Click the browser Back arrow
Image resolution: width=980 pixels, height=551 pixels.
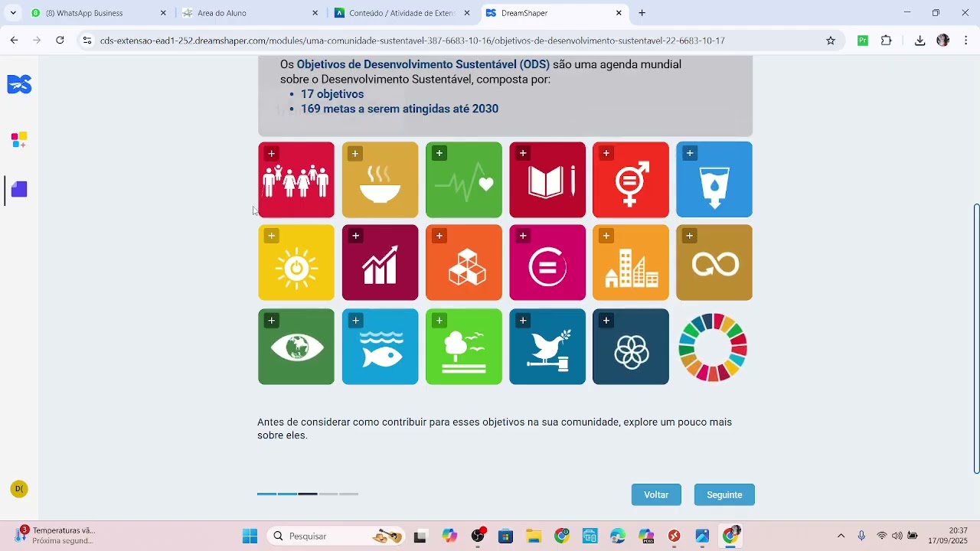click(14, 41)
